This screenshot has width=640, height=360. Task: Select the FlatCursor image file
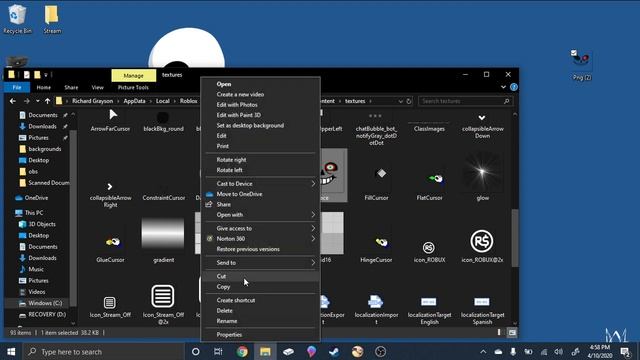[429, 186]
